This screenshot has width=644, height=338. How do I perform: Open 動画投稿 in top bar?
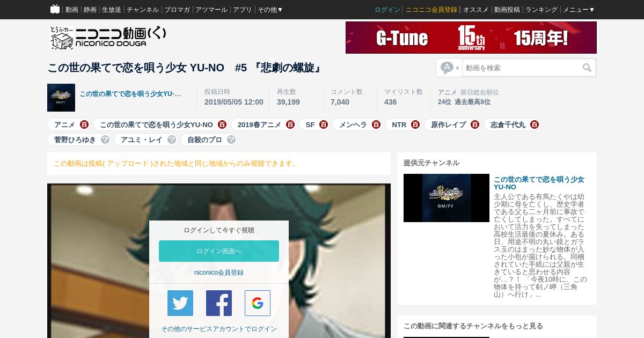click(507, 10)
